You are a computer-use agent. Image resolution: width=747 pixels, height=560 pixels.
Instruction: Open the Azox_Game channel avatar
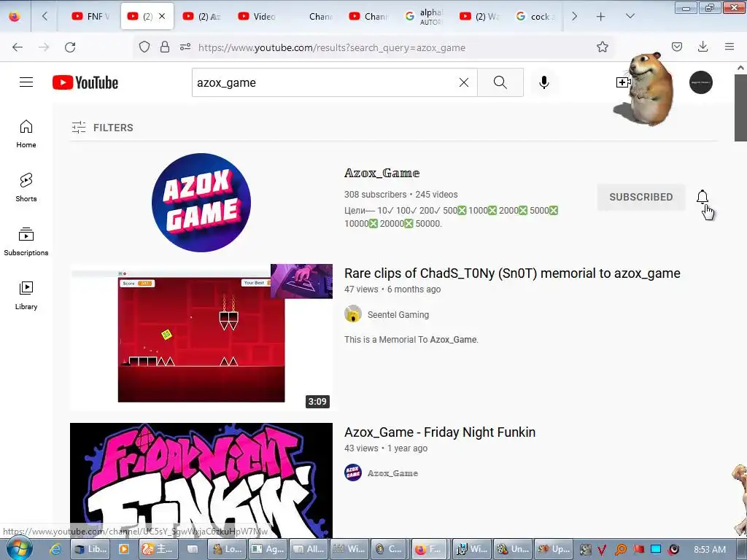coord(201,203)
